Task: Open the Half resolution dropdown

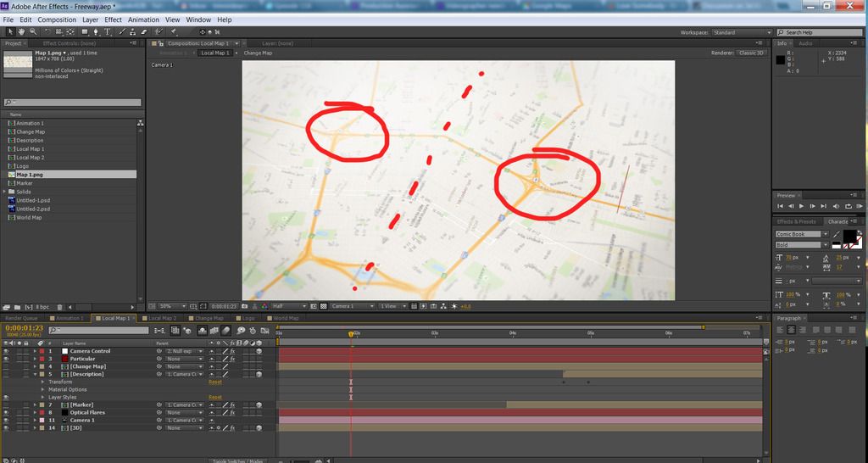Action: pyautogui.click(x=288, y=306)
